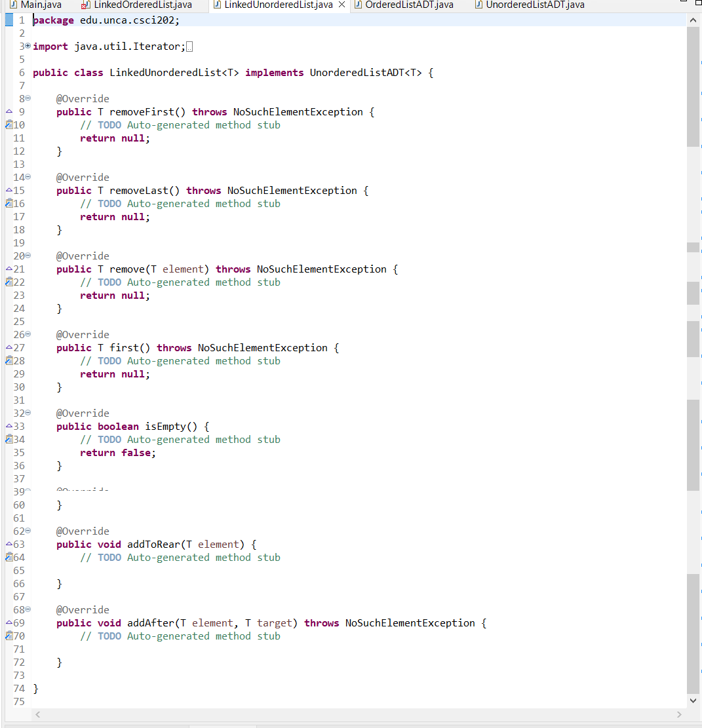
Task: Collapse the addToRear method at line 62
Action: tap(28, 530)
